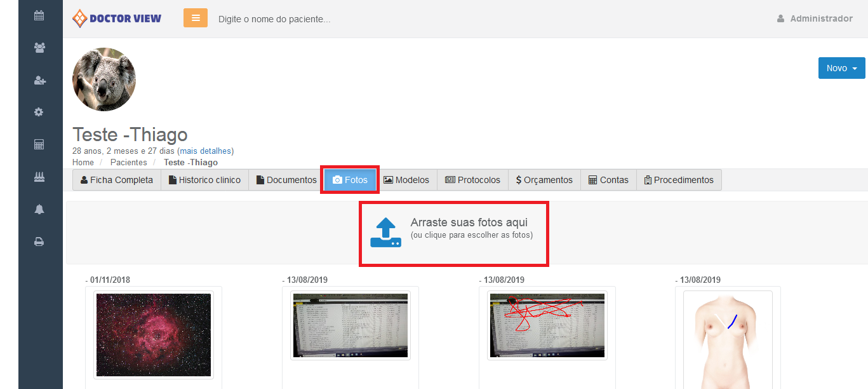The height and width of the screenshot is (389, 868).
Task: Click the patients group icon in sidebar
Action: (39, 48)
